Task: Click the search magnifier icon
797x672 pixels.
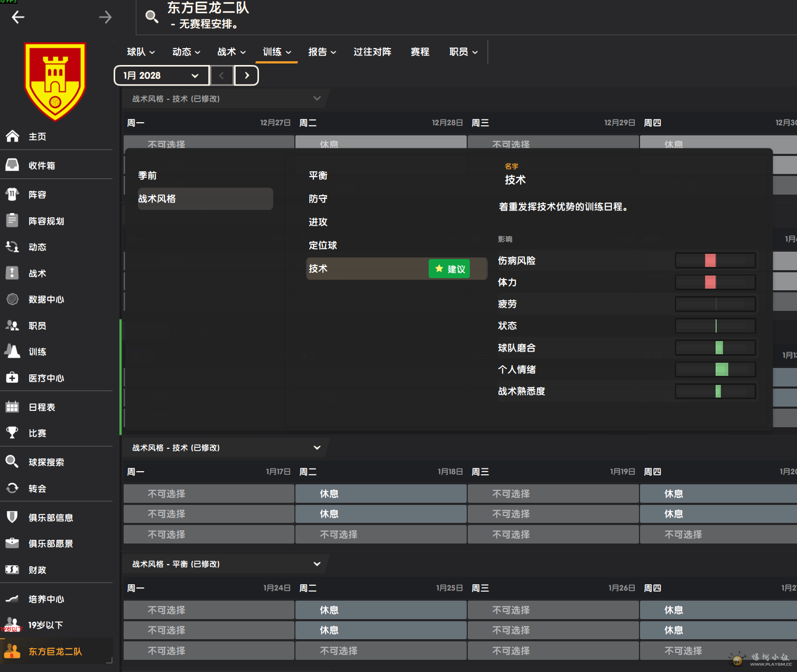Action: tap(152, 17)
